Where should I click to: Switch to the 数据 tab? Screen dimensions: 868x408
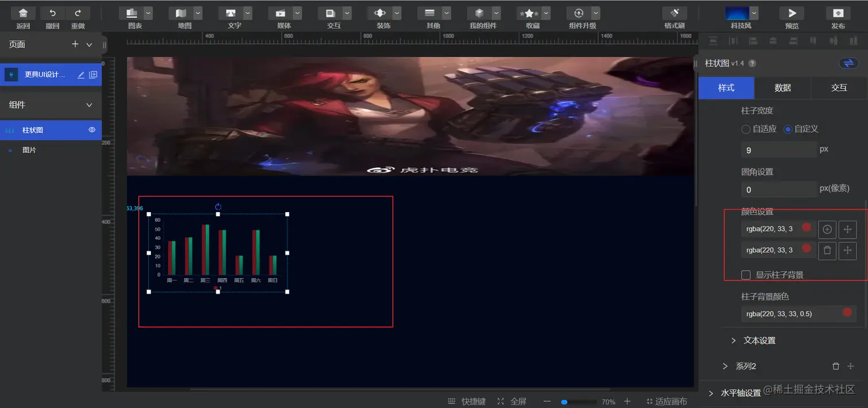782,87
